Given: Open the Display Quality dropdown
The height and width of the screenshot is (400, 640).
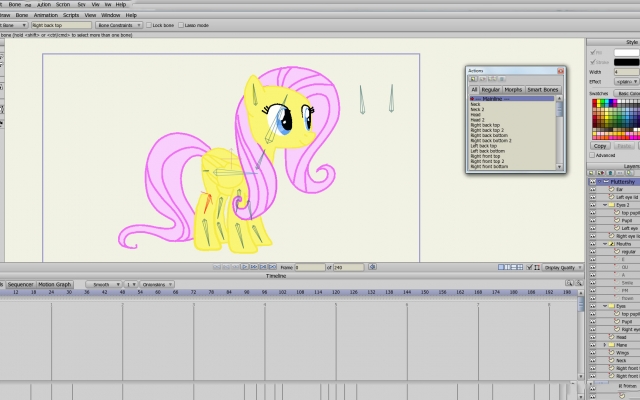Looking at the screenshot, I should 562,268.
